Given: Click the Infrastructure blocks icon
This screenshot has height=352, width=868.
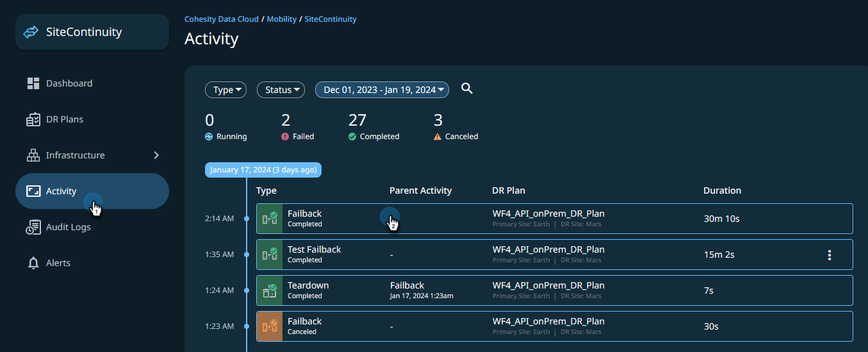Looking at the screenshot, I should click(33, 155).
